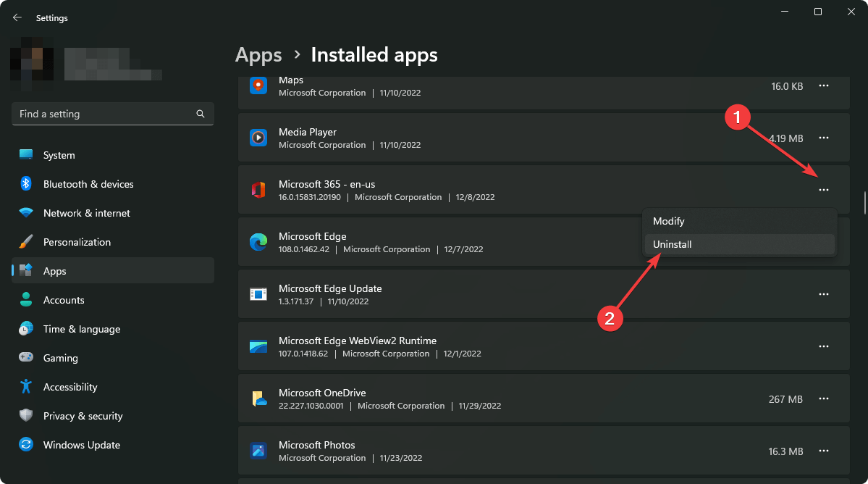868x484 pixels.
Task: Select the Microsoft OneDrive title
Action: [322, 393]
